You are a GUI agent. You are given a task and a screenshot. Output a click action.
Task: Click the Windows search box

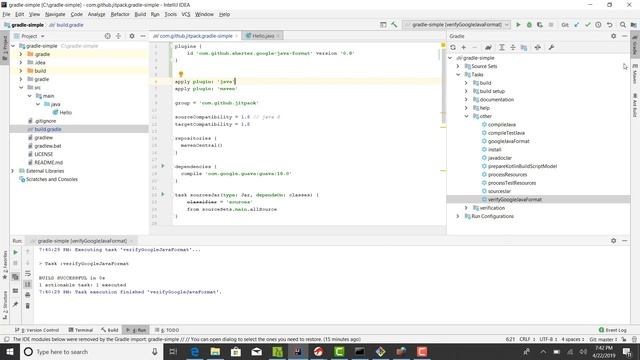[x=91, y=352]
